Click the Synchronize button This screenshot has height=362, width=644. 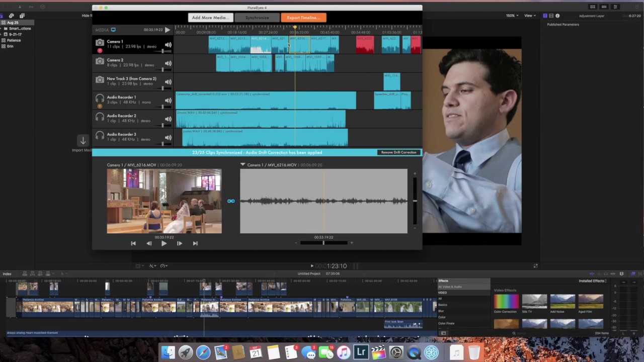257,18
